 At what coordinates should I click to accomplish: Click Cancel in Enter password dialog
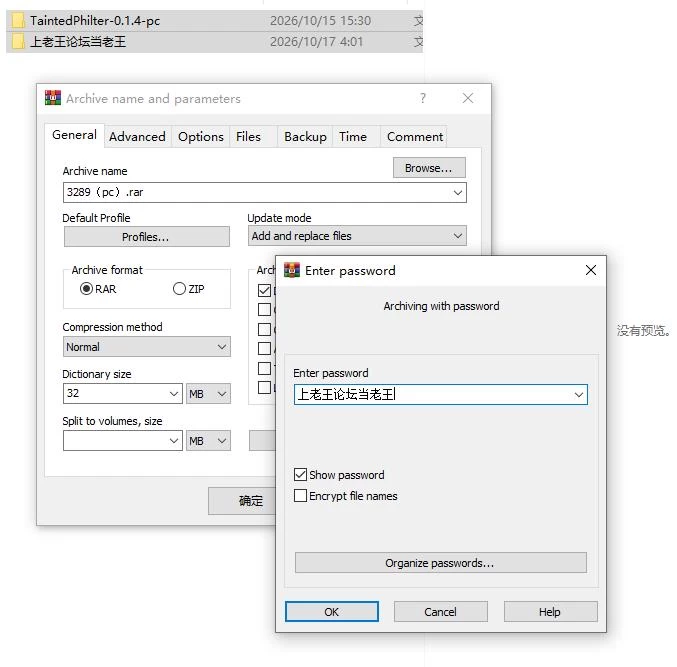point(440,611)
